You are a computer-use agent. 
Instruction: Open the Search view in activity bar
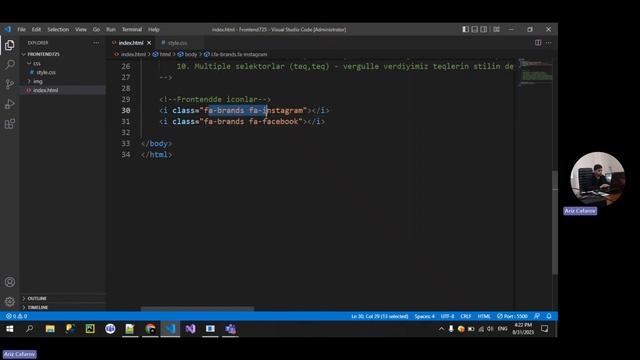tap(10, 64)
